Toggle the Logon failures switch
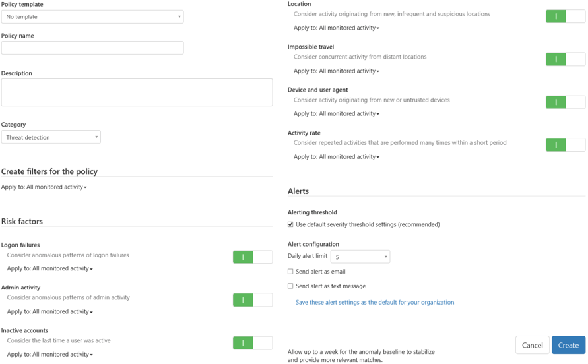 tap(253, 257)
